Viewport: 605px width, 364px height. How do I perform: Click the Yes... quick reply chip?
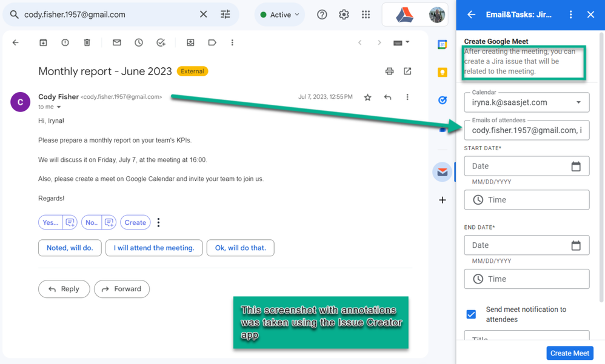pyautogui.click(x=50, y=222)
